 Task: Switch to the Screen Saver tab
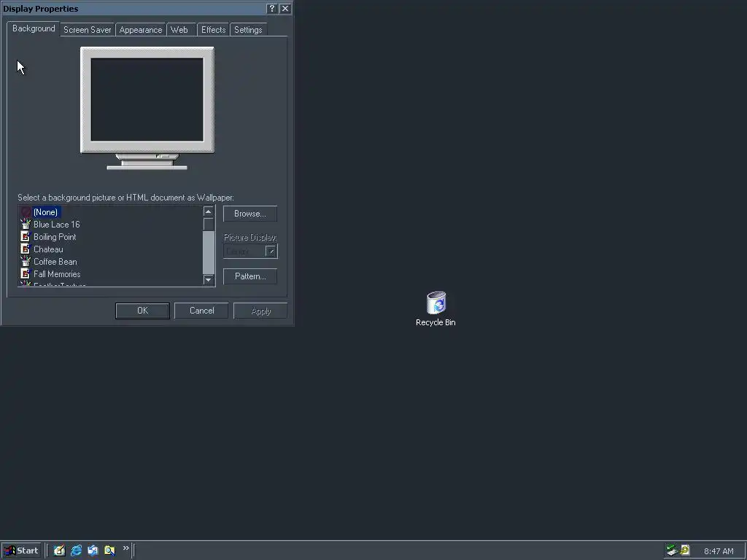pos(88,29)
